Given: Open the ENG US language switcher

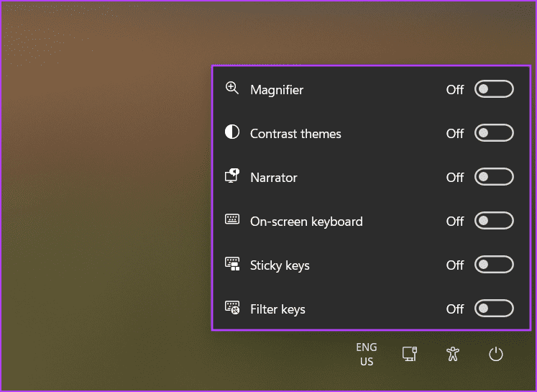Looking at the screenshot, I should 367,354.
